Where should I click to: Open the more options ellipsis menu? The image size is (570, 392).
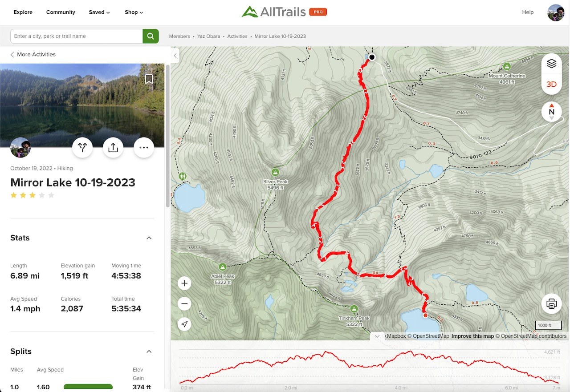pyautogui.click(x=144, y=148)
